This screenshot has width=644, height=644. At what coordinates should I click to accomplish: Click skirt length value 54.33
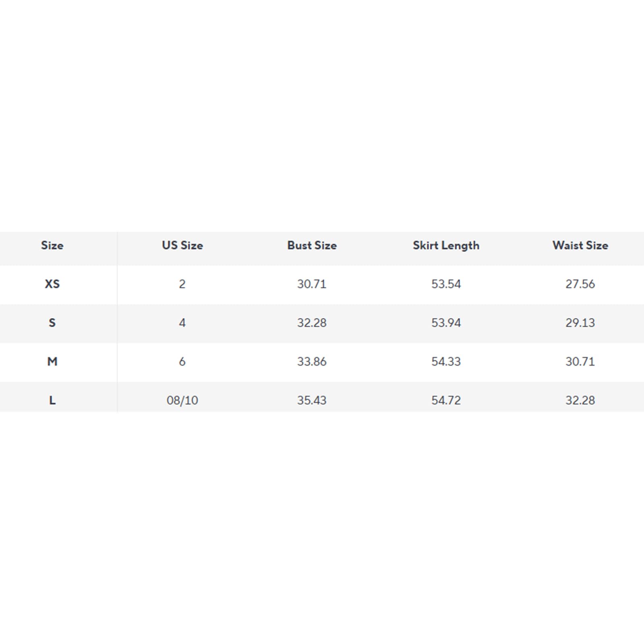(446, 361)
